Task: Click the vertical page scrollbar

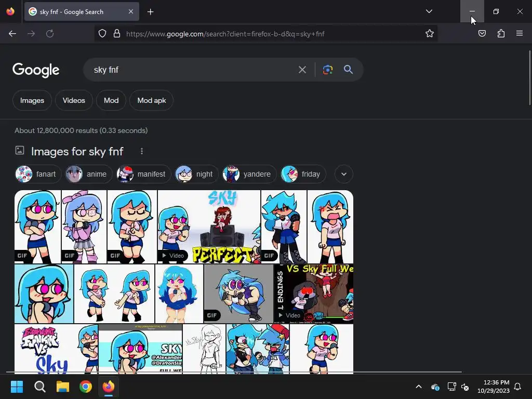Action: click(529, 77)
